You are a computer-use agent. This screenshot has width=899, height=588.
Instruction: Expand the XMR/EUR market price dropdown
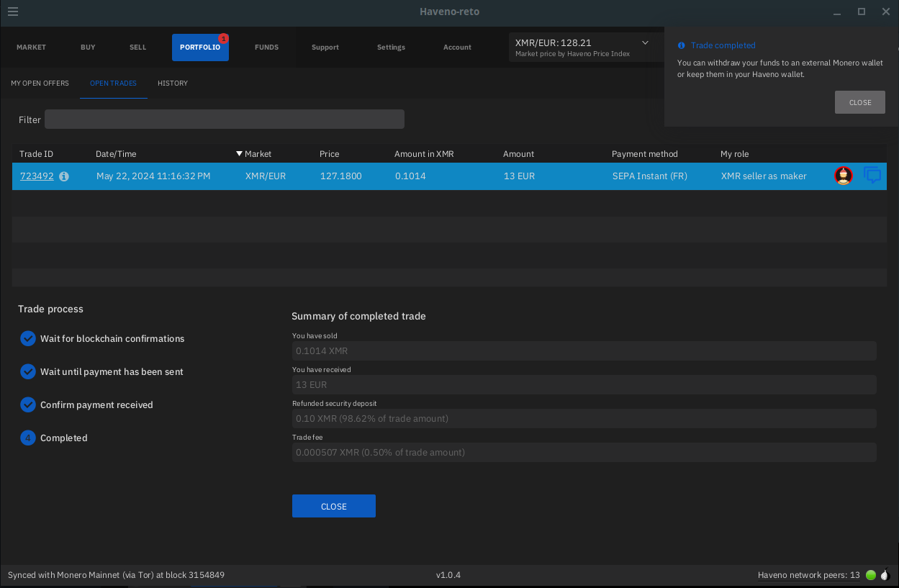(x=645, y=43)
